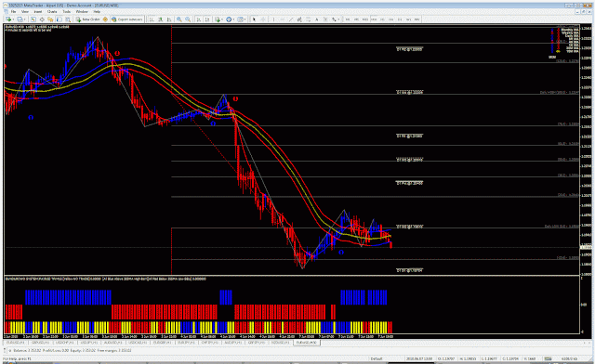
Task: Select the trendline tool
Action: pos(291,19)
